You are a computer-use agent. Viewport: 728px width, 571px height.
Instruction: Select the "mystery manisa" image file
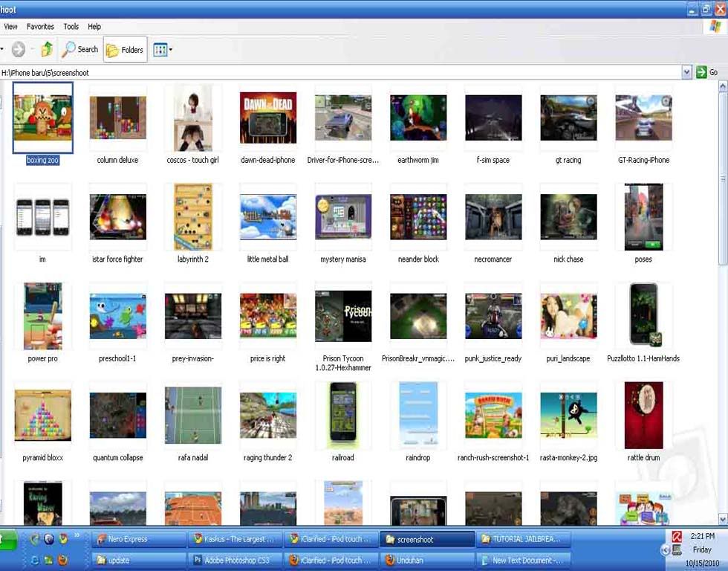(343, 224)
